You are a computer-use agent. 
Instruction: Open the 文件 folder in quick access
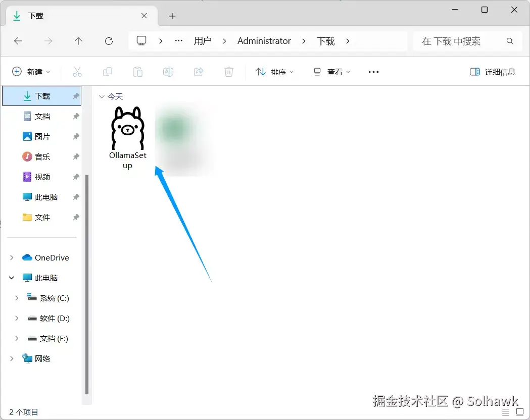tap(42, 217)
